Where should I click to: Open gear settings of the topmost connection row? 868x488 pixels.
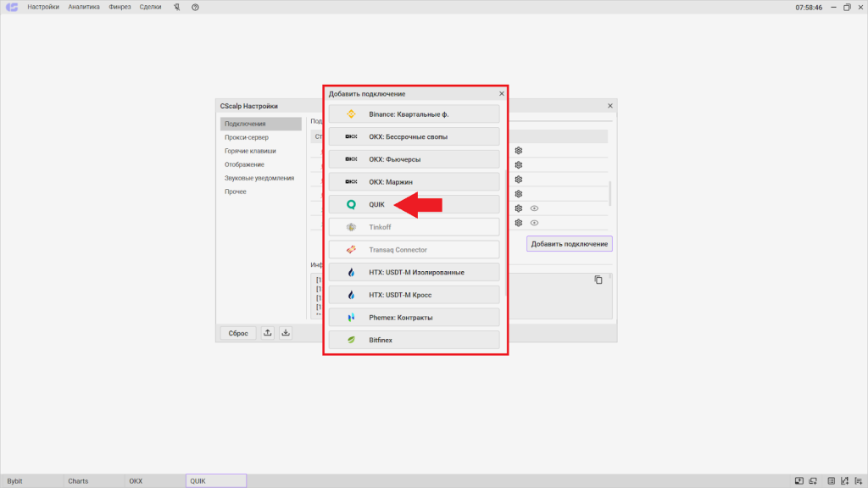[518, 151]
